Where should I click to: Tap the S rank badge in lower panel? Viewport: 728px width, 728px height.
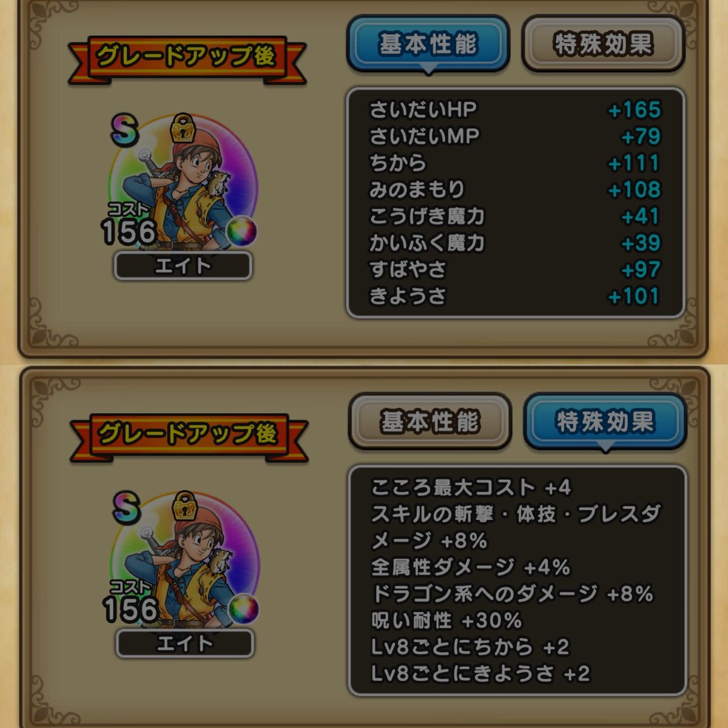pos(126,508)
